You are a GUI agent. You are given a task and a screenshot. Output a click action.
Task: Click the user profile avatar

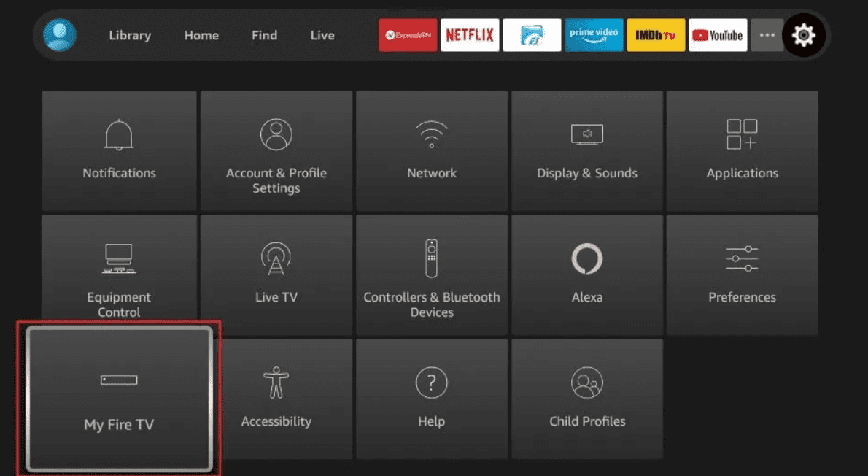click(60, 35)
